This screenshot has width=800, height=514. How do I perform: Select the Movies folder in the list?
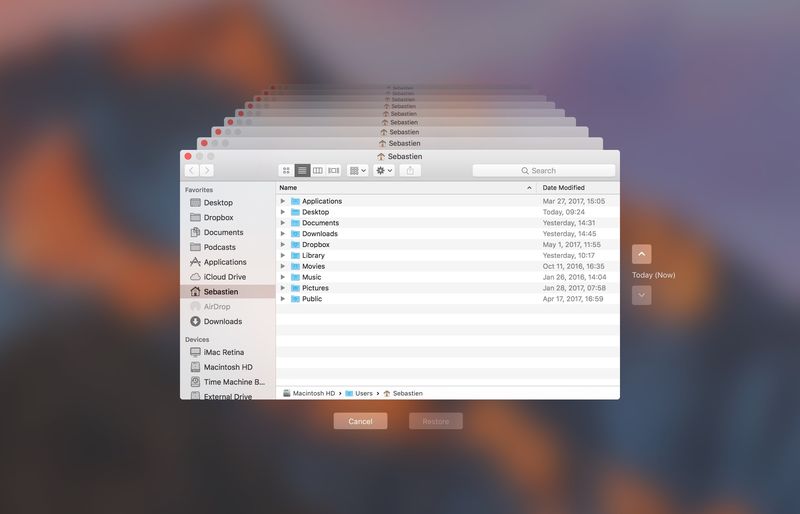[448, 266]
